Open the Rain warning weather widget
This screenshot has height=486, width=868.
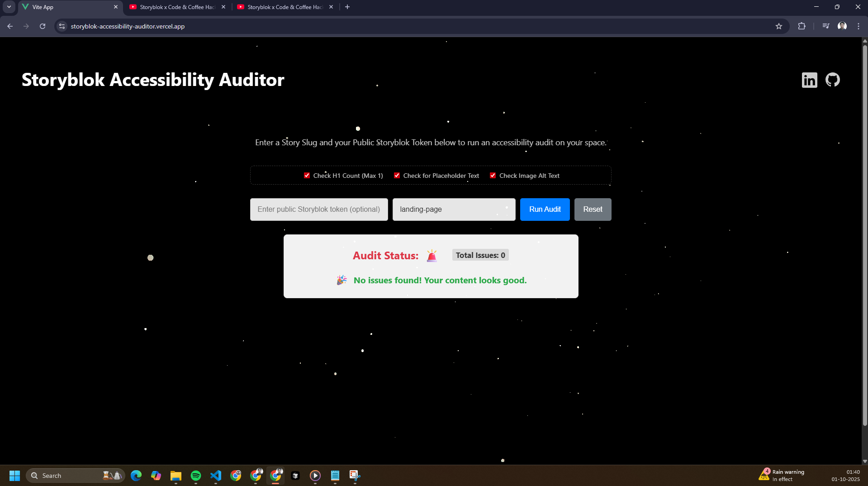[782, 476]
